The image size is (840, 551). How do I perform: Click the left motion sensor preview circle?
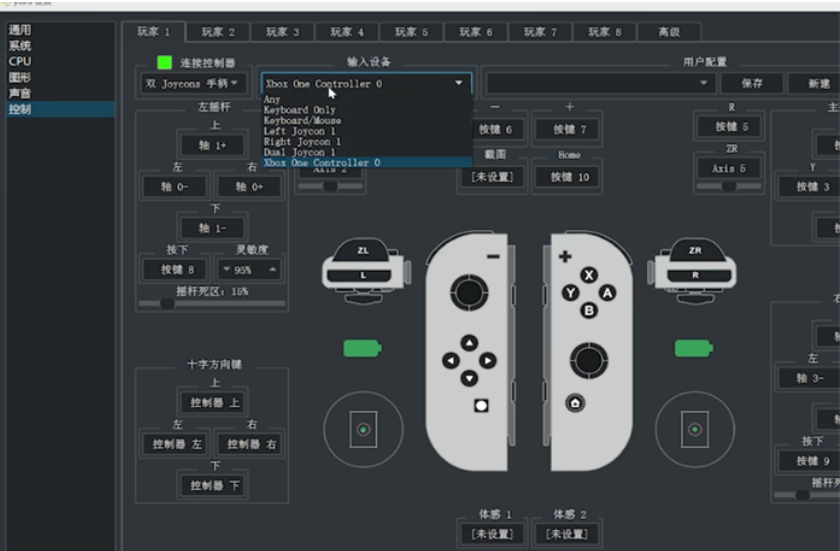[x=363, y=429]
